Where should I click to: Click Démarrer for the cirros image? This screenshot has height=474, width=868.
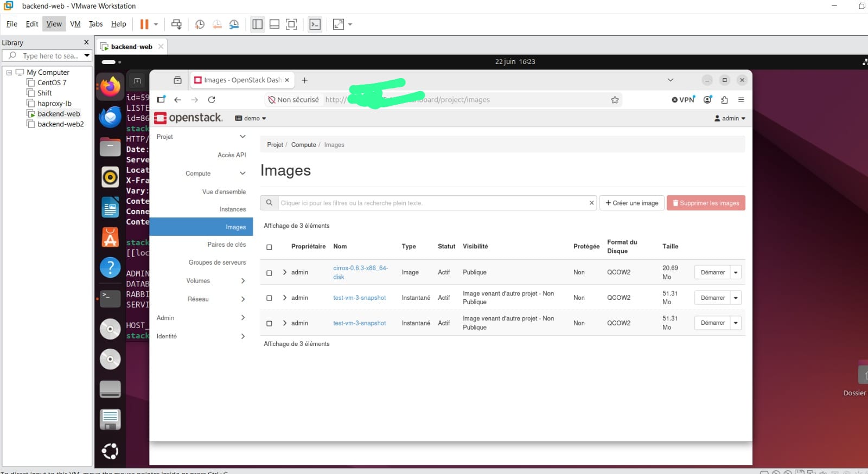click(x=712, y=272)
